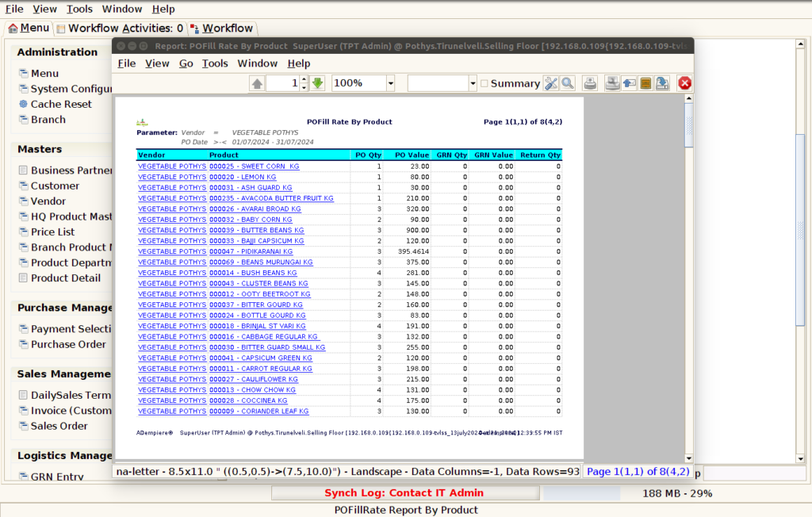
Task: Open product link 000235 - AVACODA BUTTER FRUIT KG
Action: 271,198
